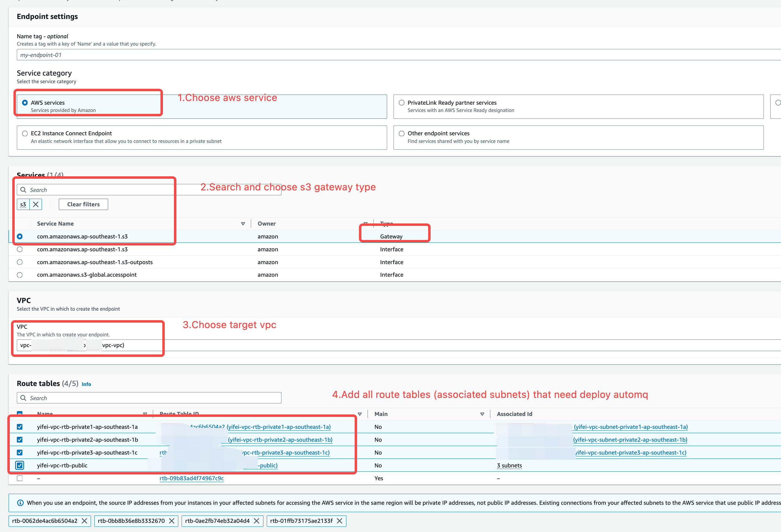Open rtb-09b83ad4f74967c9c route table link
The width and height of the screenshot is (781, 532).
pyautogui.click(x=191, y=478)
